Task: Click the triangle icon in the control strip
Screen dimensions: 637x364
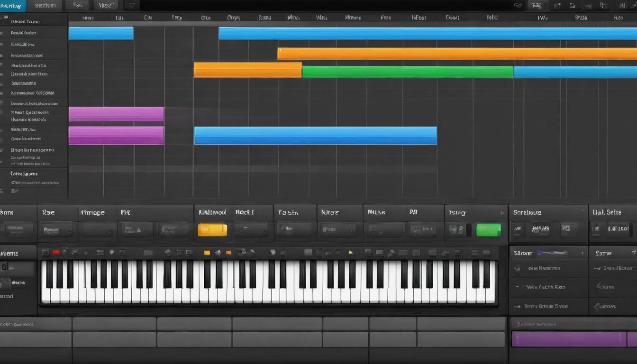Action: (139, 230)
